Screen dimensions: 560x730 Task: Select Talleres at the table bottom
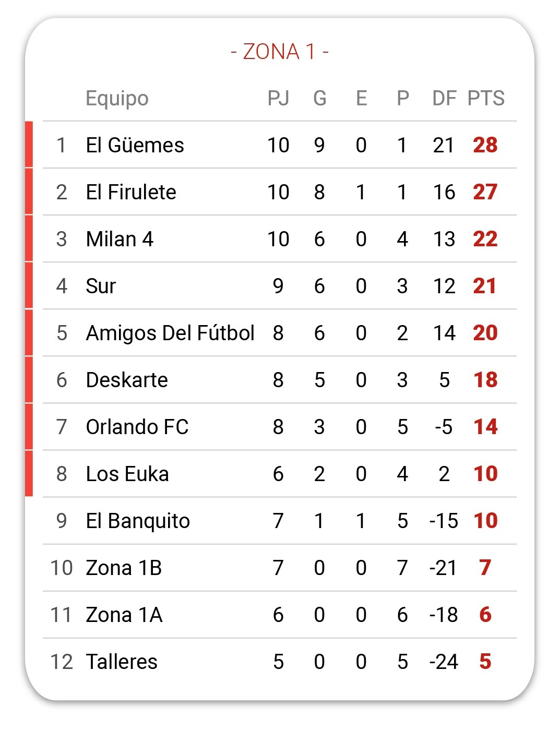122,662
